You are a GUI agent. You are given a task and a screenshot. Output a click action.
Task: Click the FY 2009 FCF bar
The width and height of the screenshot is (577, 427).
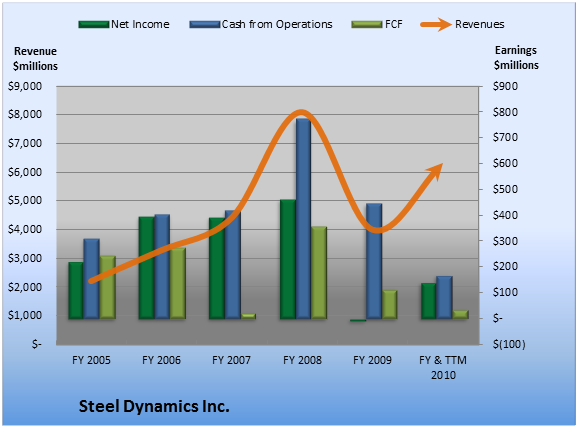390,304
